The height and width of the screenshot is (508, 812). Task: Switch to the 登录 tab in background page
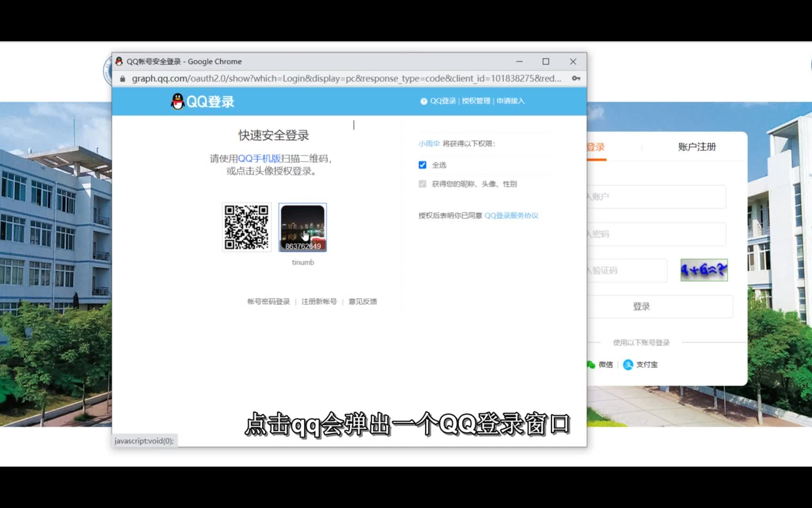point(596,147)
